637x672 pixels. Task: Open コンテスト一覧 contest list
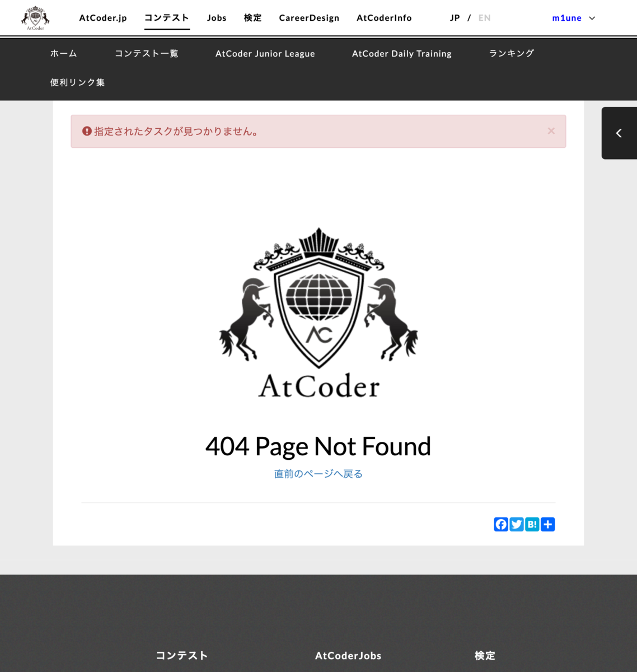pyautogui.click(x=147, y=53)
